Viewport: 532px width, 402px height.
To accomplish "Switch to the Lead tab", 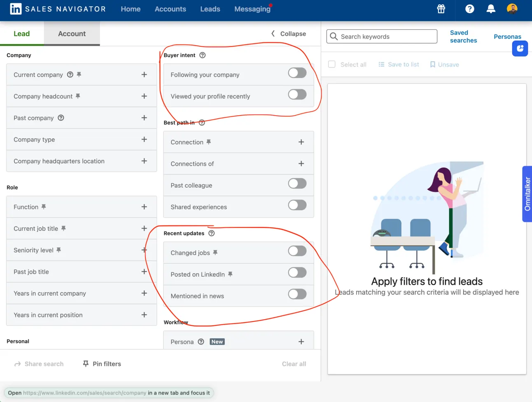I will 22,34.
